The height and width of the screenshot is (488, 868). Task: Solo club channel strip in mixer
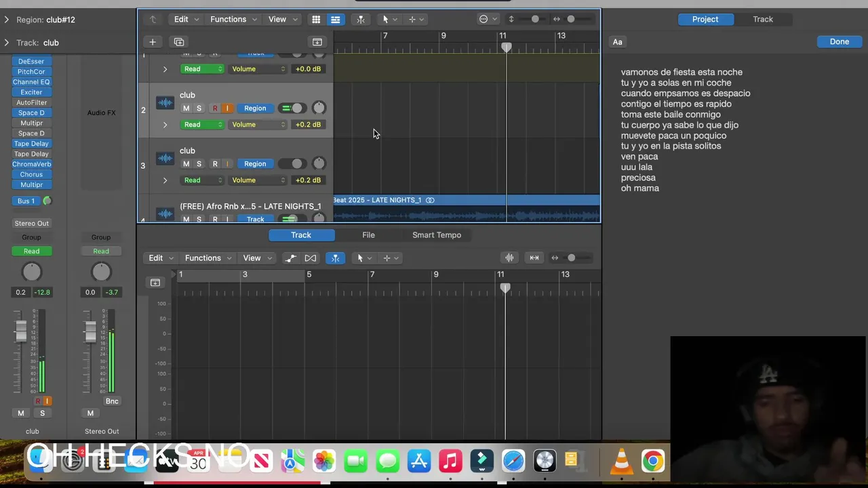(x=42, y=413)
